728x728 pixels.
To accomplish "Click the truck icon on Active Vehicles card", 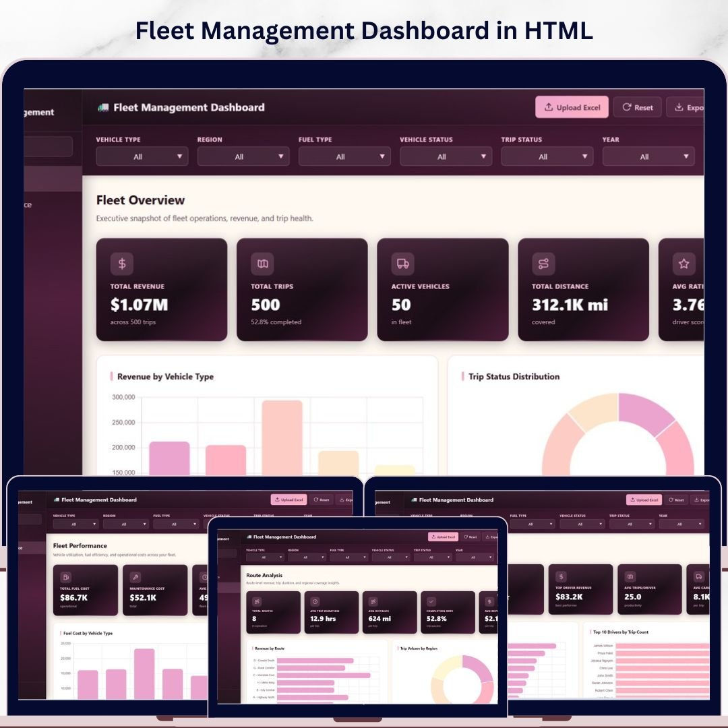I will pos(402,264).
